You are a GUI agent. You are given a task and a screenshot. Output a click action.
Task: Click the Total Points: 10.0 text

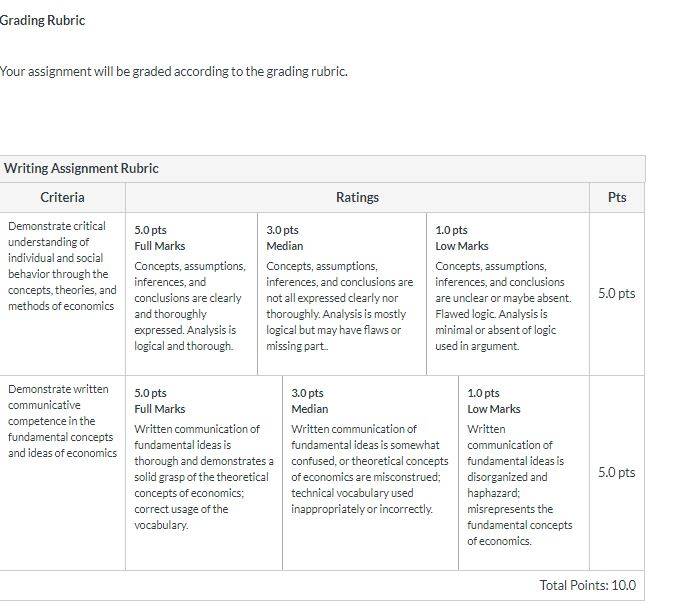tap(588, 585)
